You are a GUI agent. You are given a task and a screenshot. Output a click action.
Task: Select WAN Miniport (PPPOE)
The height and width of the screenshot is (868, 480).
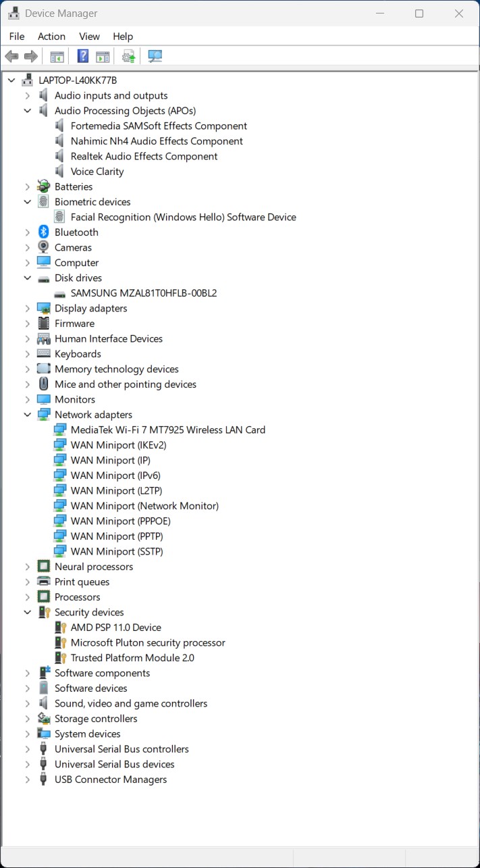[x=120, y=521]
